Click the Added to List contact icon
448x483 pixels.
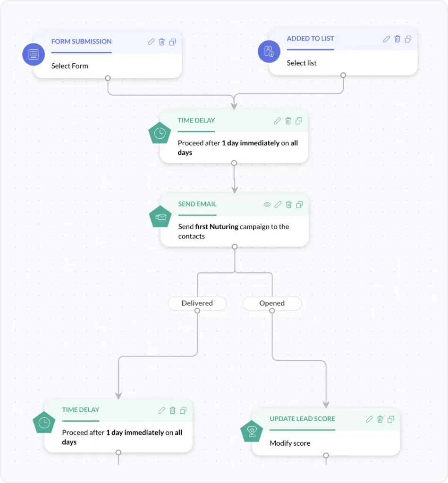point(269,52)
